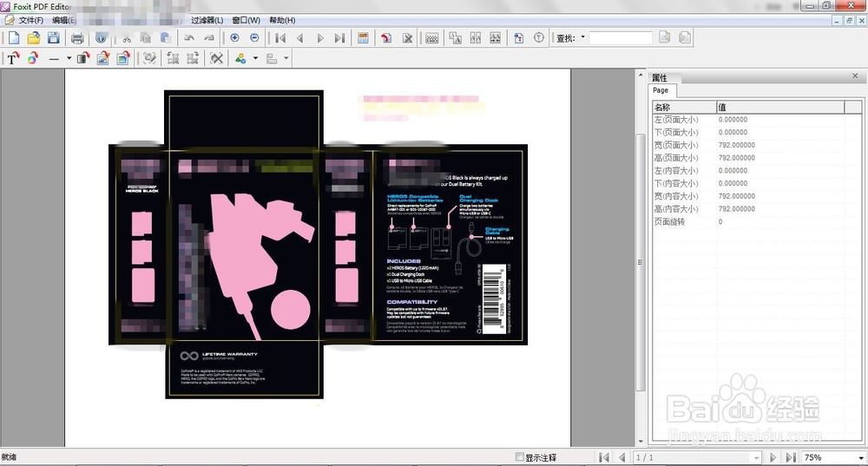Open the 查找 options dropdown arrow

(583, 37)
